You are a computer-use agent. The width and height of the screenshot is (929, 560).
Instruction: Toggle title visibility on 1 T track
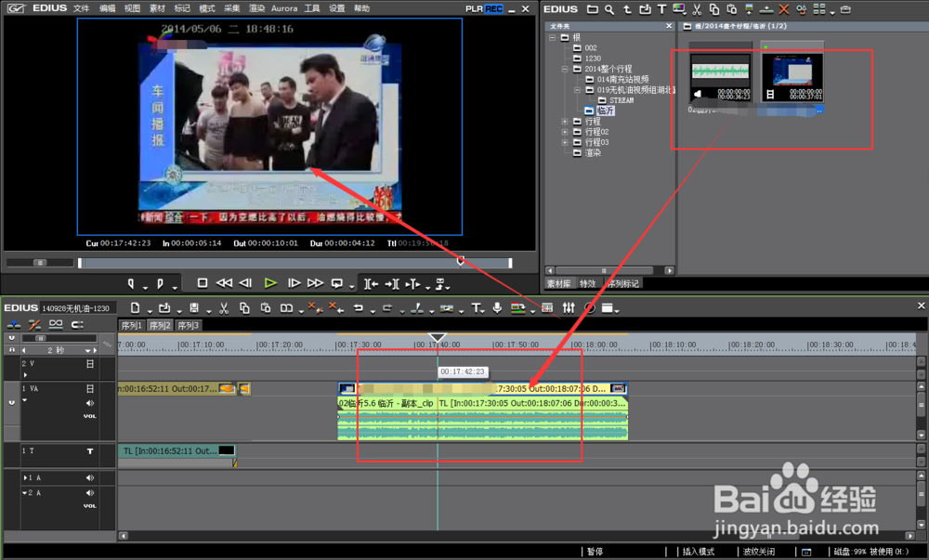(x=90, y=451)
